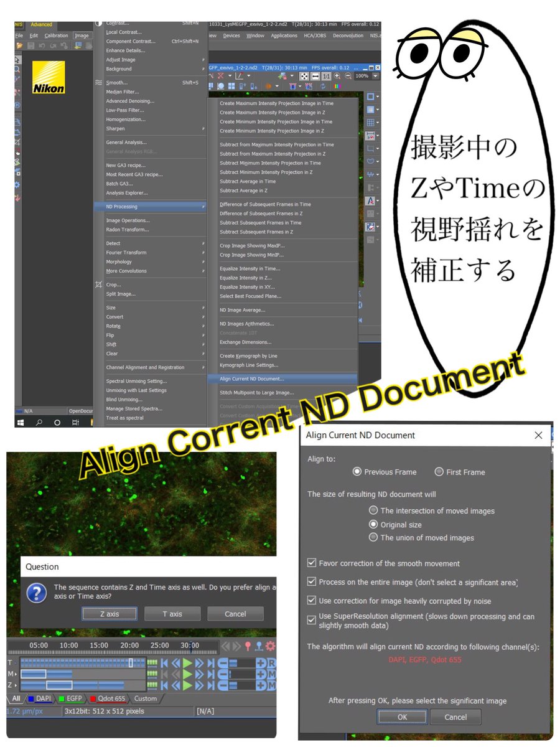
Task: Select First Frame radio option
Action: (x=439, y=472)
